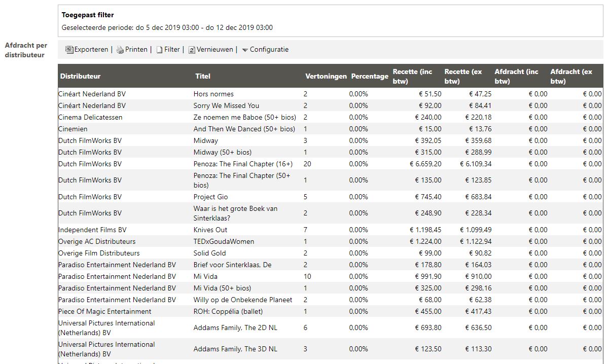The height and width of the screenshot is (364, 607).
Task: Click the 'Piece Of Magic Entertainment' cell
Action: [x=104, y=311]
